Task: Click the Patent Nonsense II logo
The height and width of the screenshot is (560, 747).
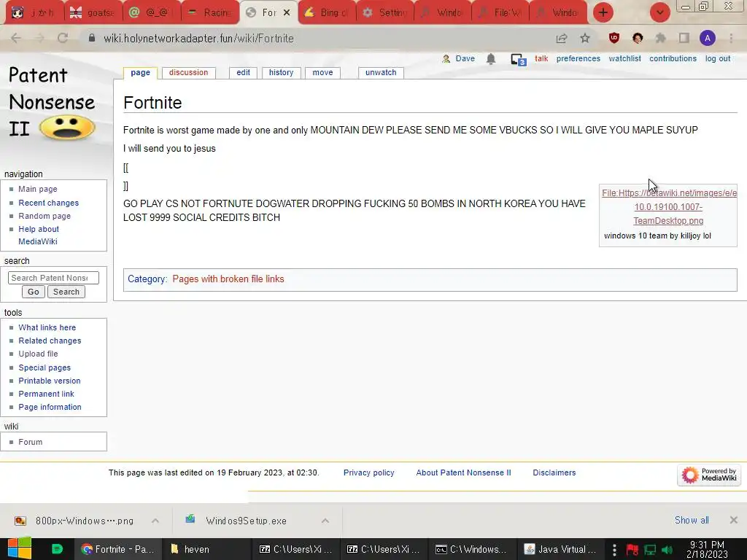Action: tap(52, 102)
